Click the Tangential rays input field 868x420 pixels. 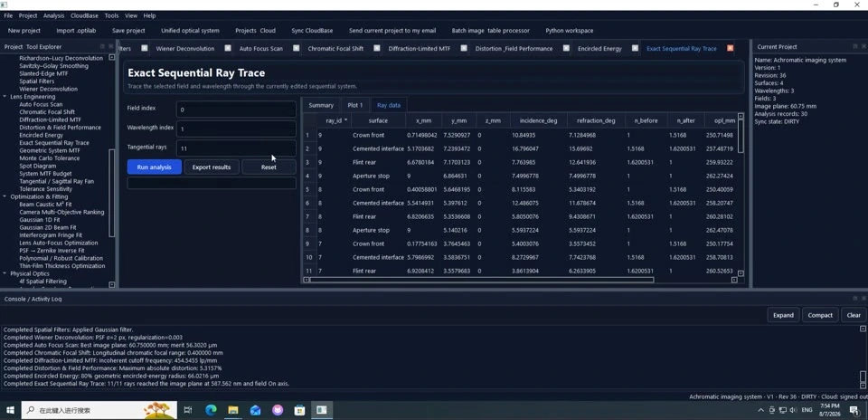click(236, 148)
